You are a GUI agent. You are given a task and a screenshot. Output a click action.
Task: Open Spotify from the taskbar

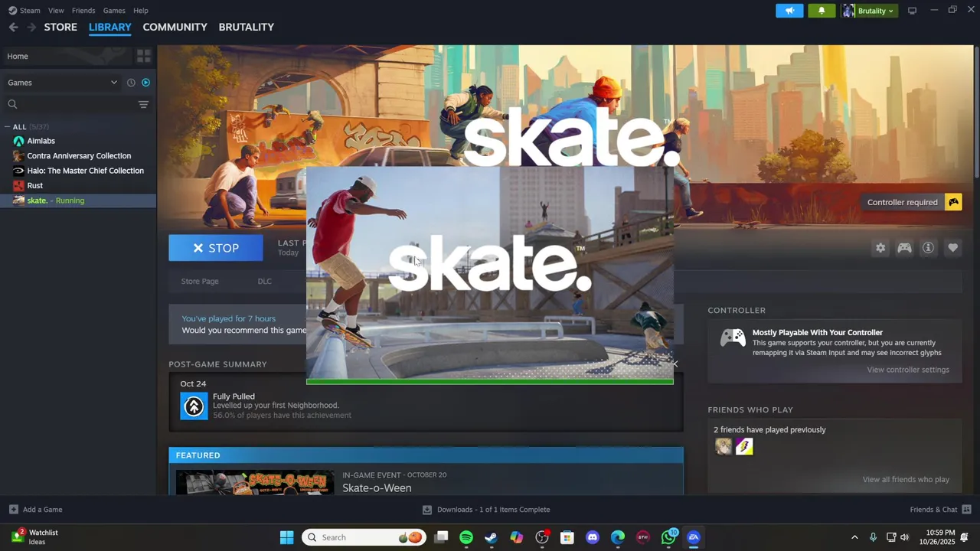click(465, 537)
